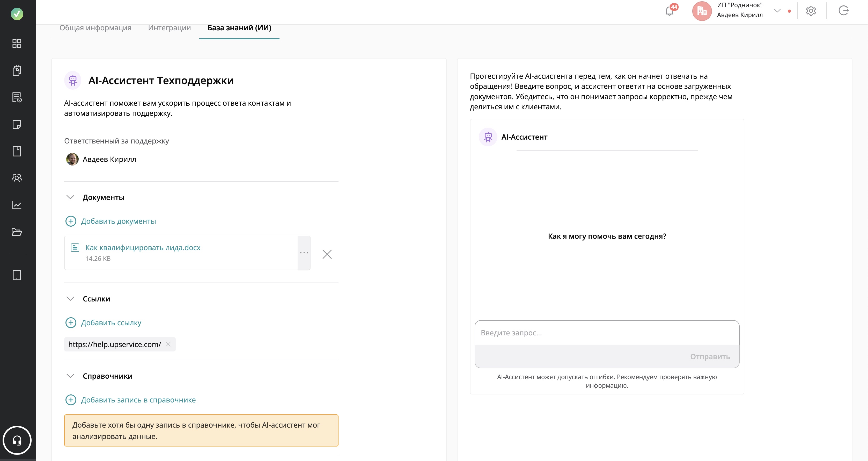This screenshot has height=461, width=868.
Task: Click Добавить ссылку link
Action: coord(111,323)
